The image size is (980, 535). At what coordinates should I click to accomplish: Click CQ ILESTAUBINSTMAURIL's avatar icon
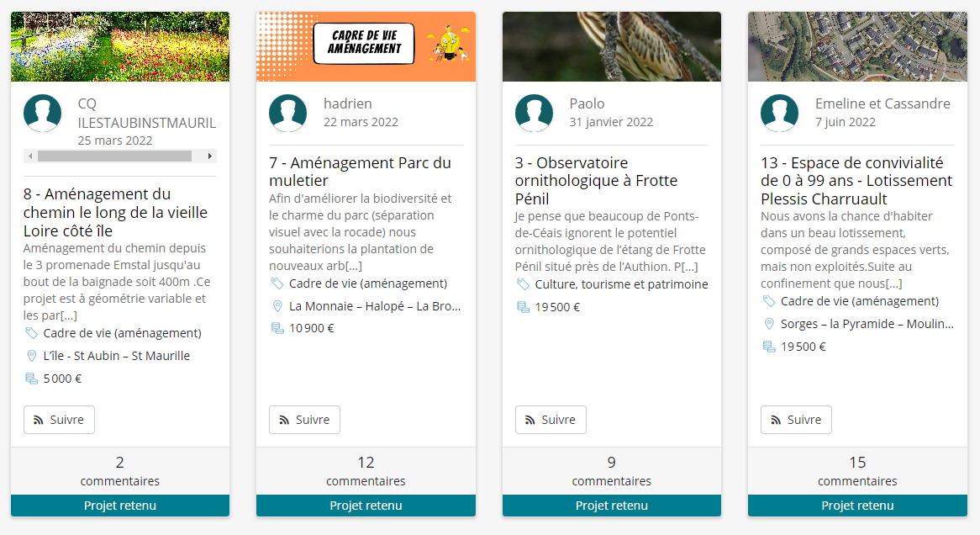(x=43, y=114)
